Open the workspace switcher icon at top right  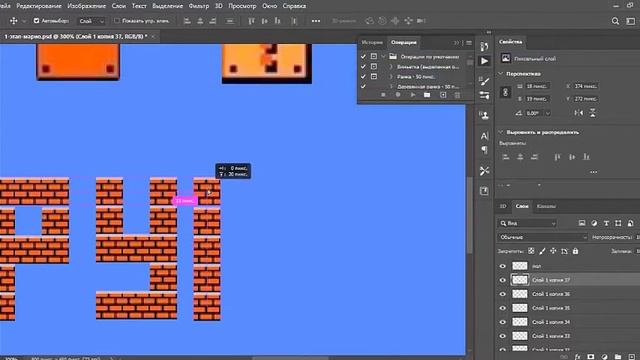click(x=631, y=21)
